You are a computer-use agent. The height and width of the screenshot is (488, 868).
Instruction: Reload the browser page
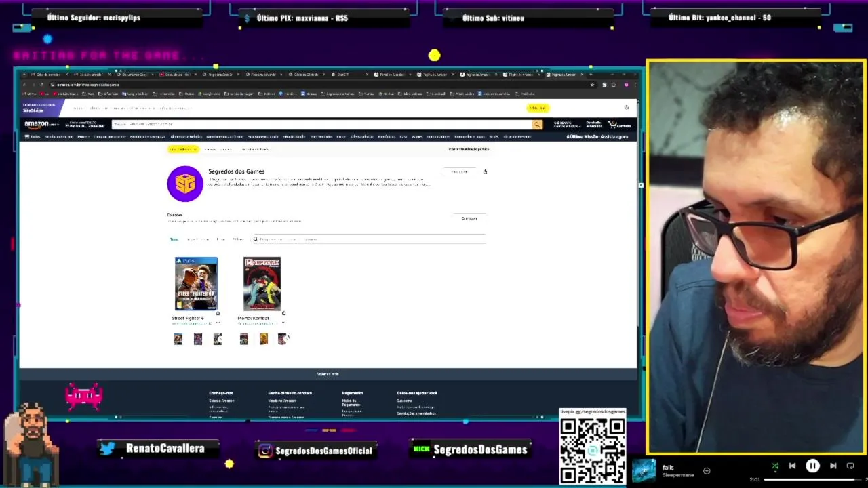click(43, 85)
